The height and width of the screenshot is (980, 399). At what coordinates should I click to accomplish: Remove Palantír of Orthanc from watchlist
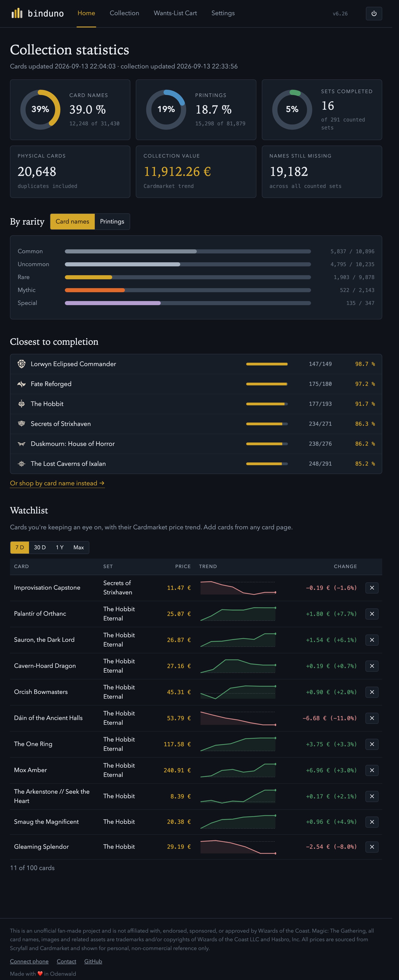372,614
